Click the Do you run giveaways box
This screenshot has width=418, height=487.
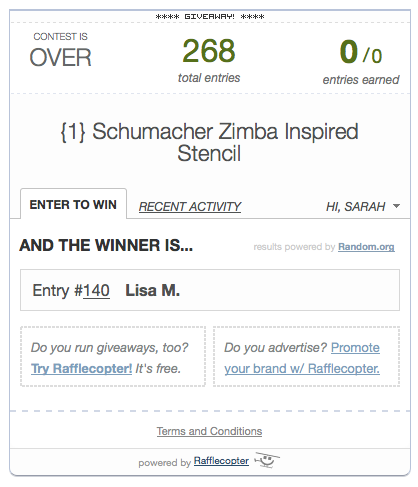[x=113, y=356]
